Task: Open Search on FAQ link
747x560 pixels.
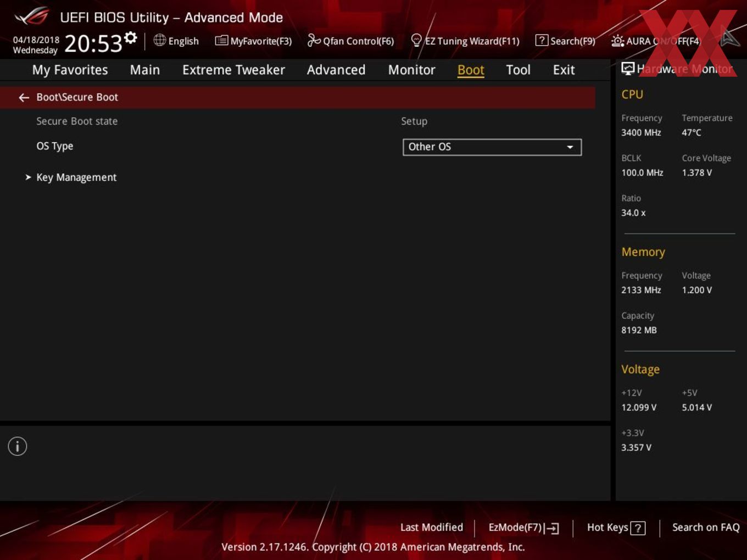Action: pyautogui.click(x=706, y=527)
